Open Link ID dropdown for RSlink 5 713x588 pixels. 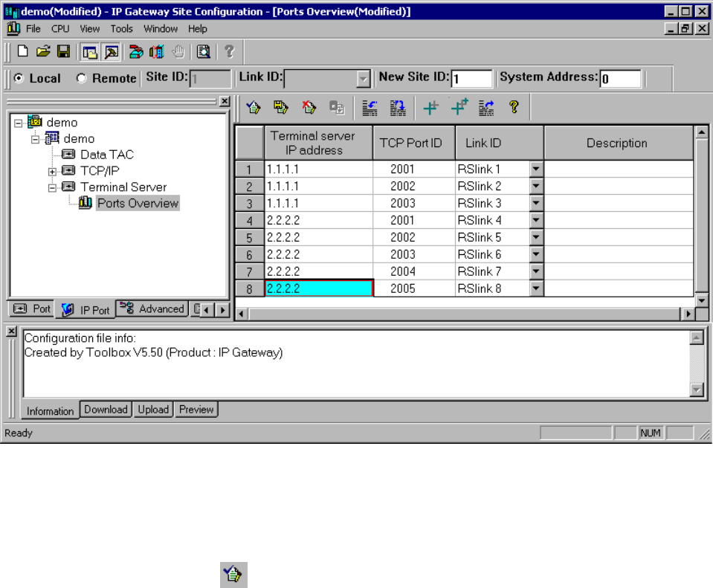[x=536, y=237]
